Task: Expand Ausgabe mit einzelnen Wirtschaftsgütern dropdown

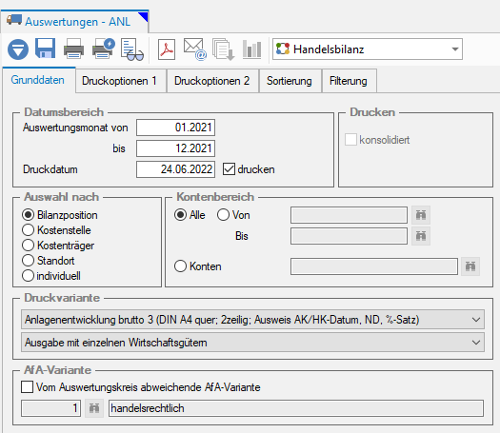Action: point(253,342)
